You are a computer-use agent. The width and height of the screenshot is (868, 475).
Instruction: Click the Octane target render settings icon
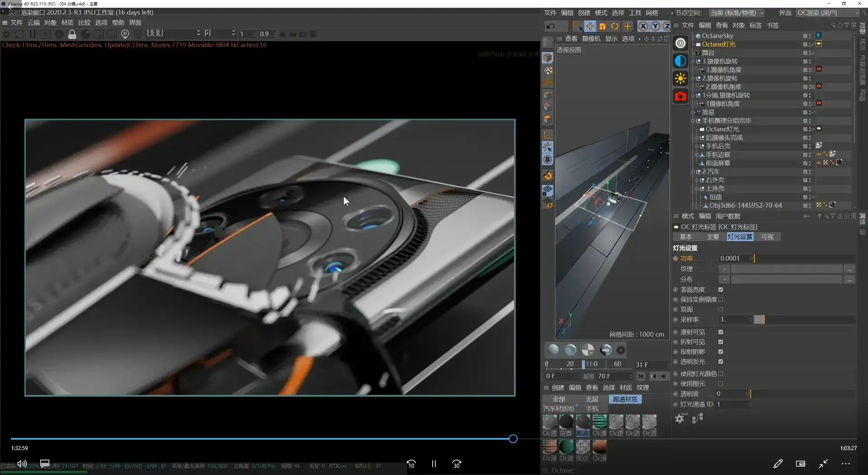point(680,43)
